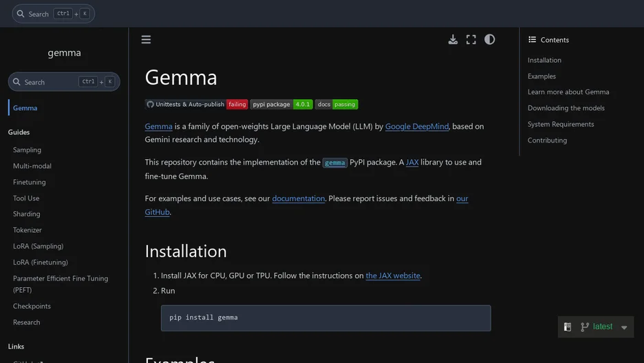
Task: Jump to Installation in Contents
Action: pyautogui.click(x=544, y=60)
